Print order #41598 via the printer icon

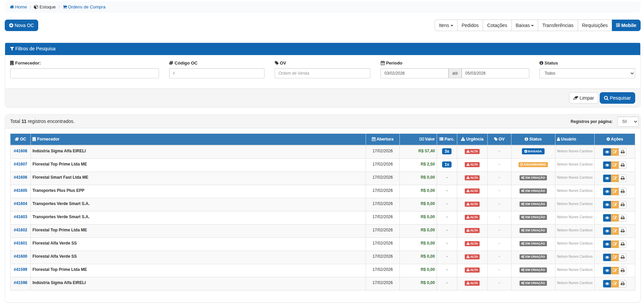(x=622, y=284)
